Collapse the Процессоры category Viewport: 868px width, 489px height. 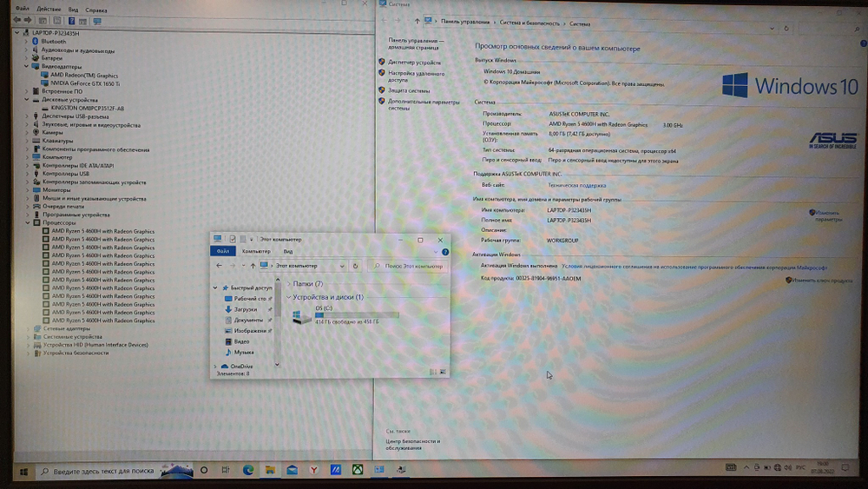click(28, 222)
